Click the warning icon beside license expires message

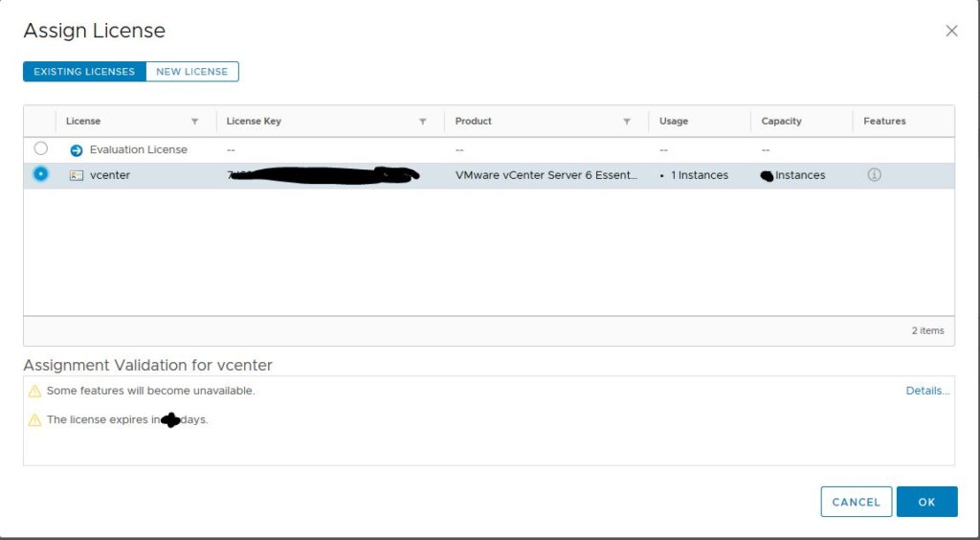point(35,420)
